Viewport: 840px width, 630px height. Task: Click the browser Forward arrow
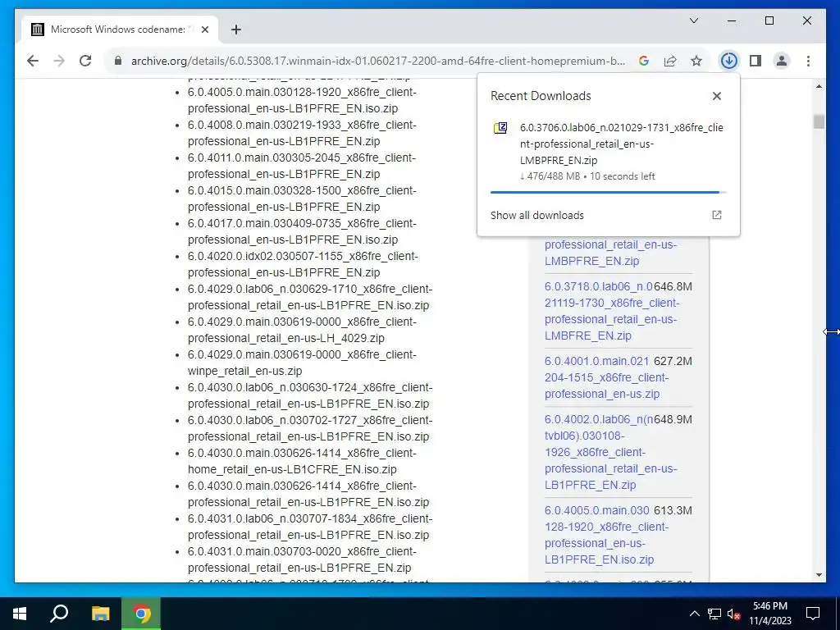click(59, 61)
